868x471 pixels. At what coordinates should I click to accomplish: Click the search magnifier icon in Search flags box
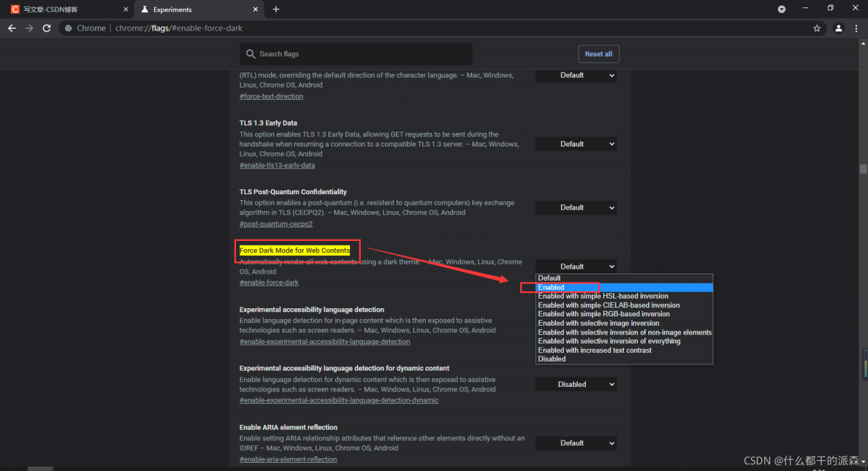click(x=250, y=54)
